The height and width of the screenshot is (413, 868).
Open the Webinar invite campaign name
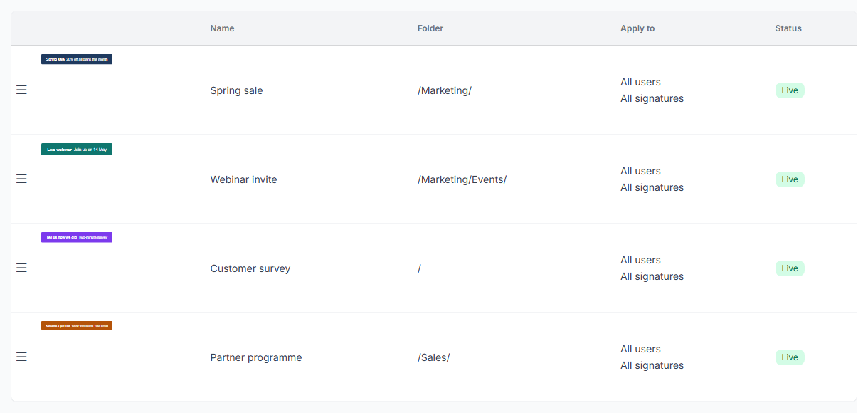click(243, 179)
